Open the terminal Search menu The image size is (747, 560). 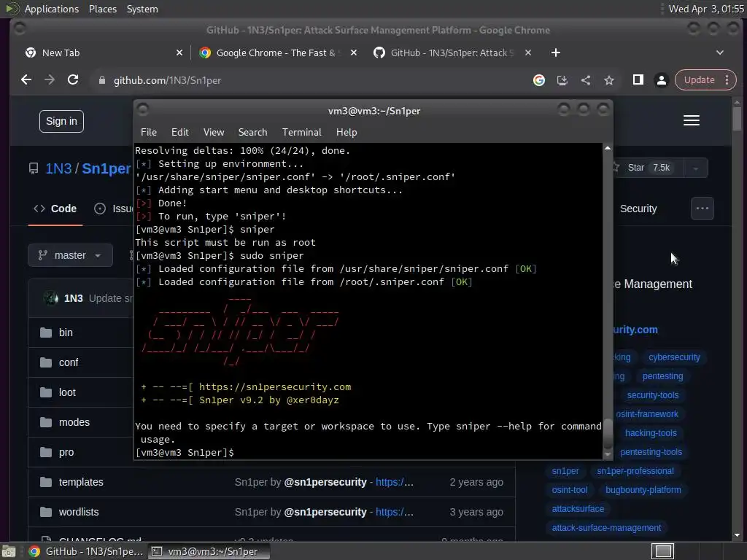point(252,133)
